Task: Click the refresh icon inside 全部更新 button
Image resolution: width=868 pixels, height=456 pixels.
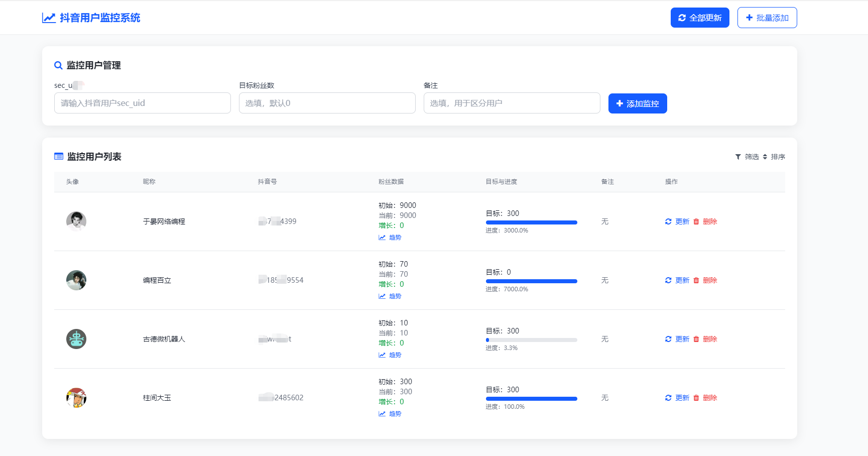Action: (x=682, y=17)
